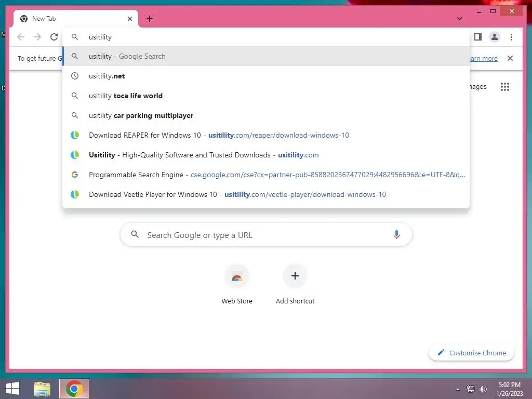Dismiss the info bar with the X
Image resolution: width=532 pixels, height=399 pixels.
click(510, 58)
